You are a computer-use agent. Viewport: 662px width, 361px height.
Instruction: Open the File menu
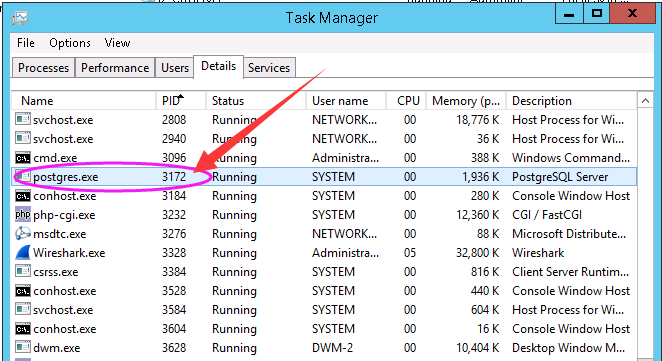click(x=26, y=43)
